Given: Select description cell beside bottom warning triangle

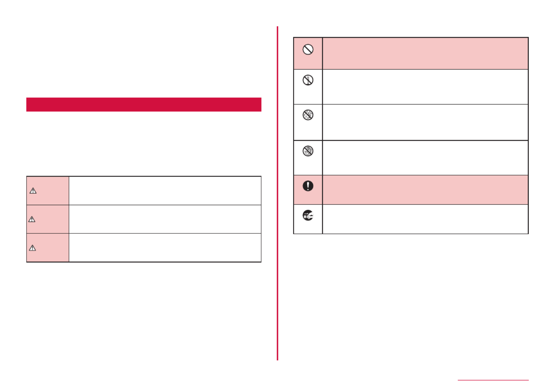Looking at the screenshot, I should [165, 248].
